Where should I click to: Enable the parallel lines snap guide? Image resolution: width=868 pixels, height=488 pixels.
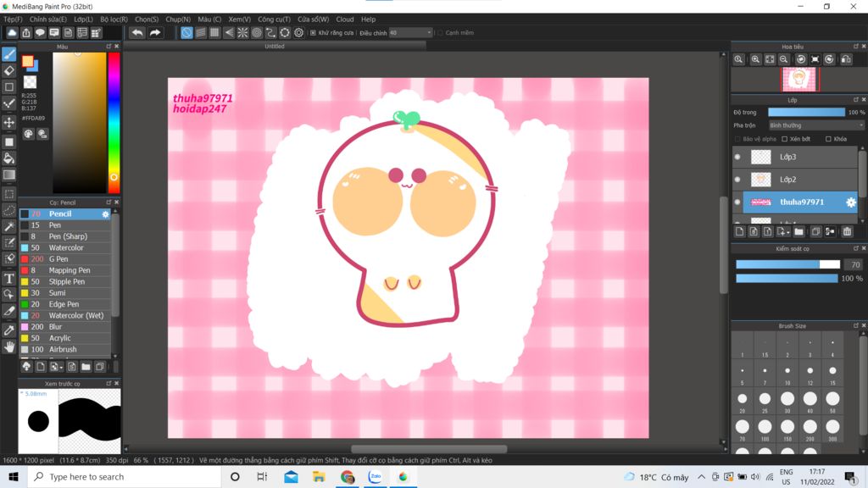coord(201,33)
